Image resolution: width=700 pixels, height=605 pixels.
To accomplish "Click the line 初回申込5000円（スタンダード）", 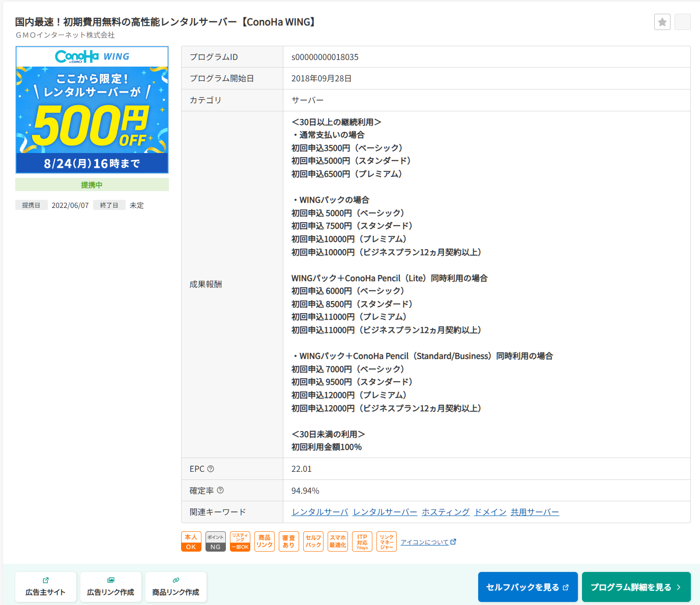I will pyautogui.click(x=352, y=161).
